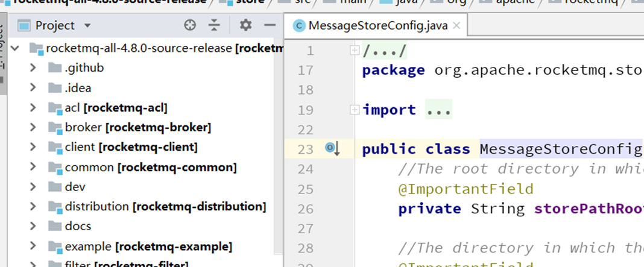Viewport: 644px width, 267px height.
Task: Collapse all nodes with the Project toolbar icon
Action: click(214, 25)
